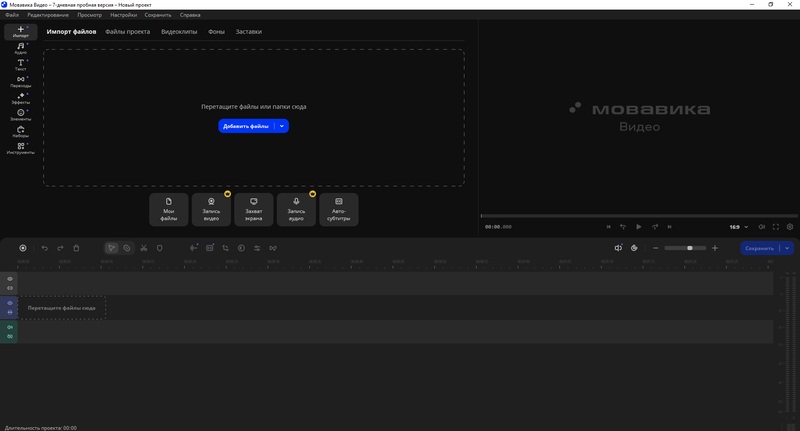Image resolution: width=800 pixels, height=431 pixels.
Task: Start Запись аудио recording
Action: [x=296, y=209]
